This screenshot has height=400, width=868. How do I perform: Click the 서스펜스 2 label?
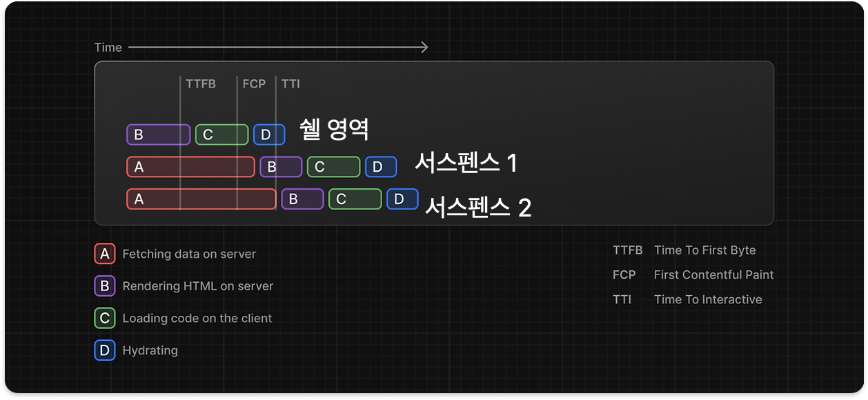coord(477,207)
